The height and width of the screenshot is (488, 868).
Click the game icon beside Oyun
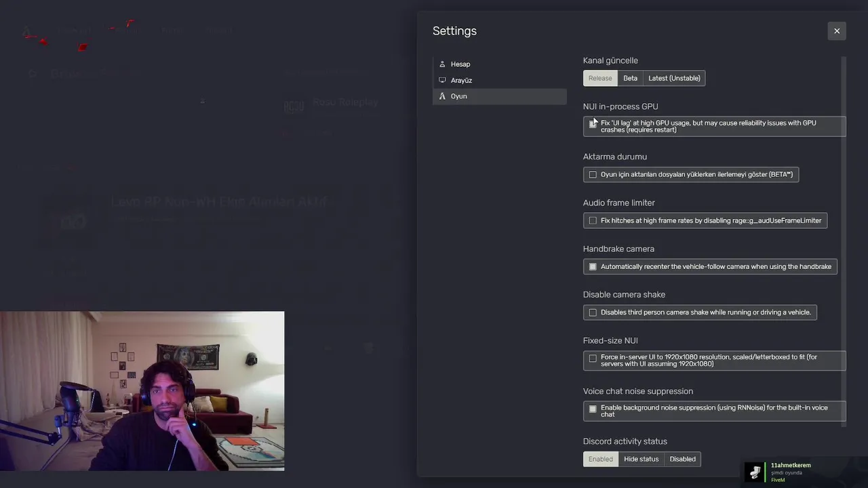[442, 96]
